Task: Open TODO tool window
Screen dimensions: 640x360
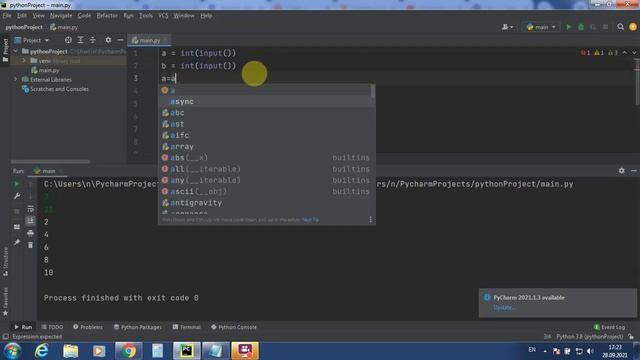Action: [x=52, y=327]
